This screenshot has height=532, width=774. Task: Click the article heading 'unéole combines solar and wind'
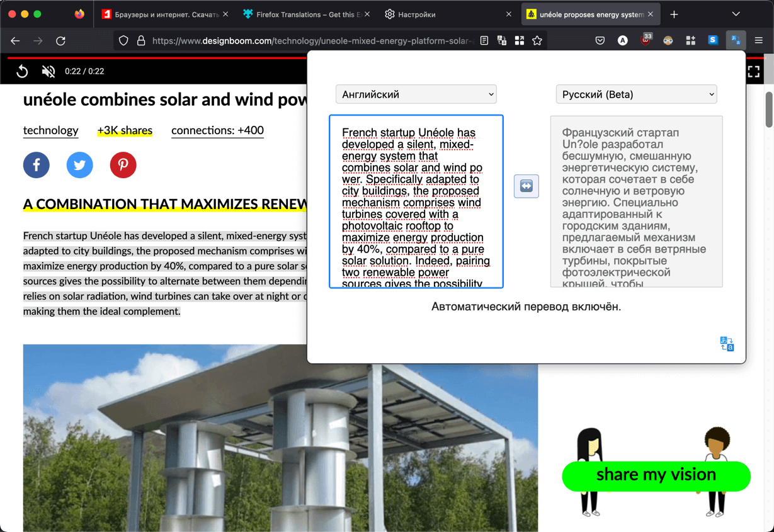(x=165, y=99)
